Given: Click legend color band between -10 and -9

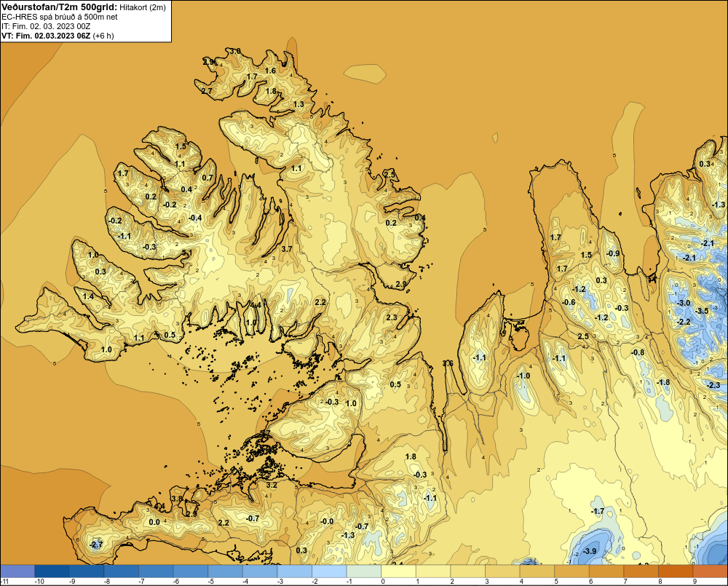Looking at the screenshot, I should tap(52, 571).
